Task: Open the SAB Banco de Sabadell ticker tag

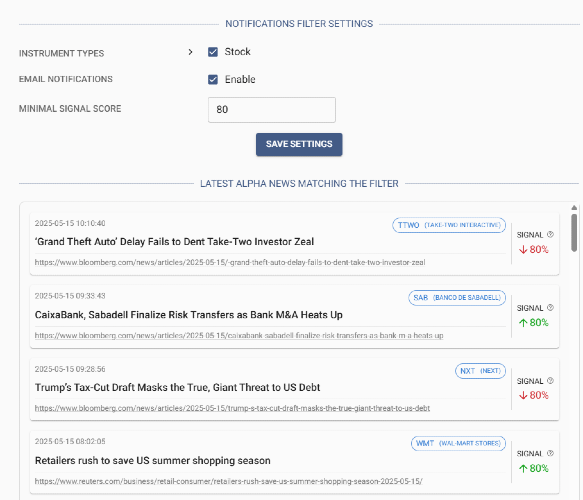Action: point(457,298)
